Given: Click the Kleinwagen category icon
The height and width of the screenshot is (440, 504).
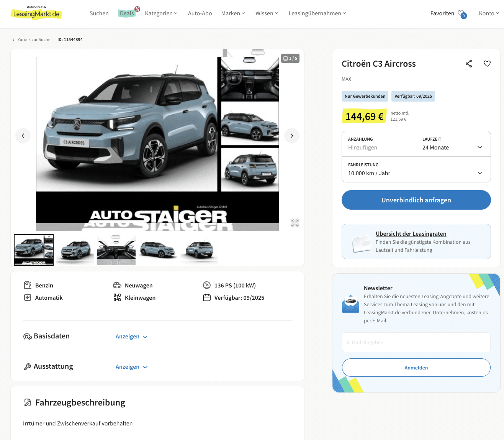Looking at the screenshot, I should (117, 297).
